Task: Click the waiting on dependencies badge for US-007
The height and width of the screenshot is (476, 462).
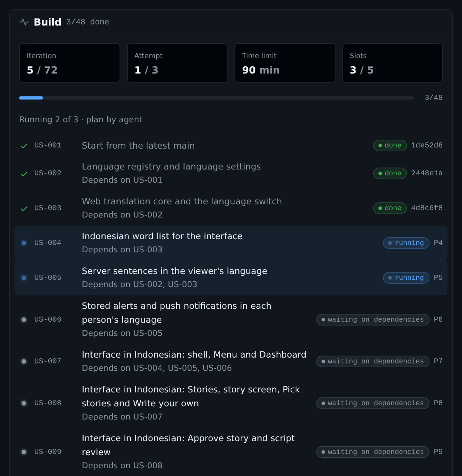Action: tap(373, 361)
